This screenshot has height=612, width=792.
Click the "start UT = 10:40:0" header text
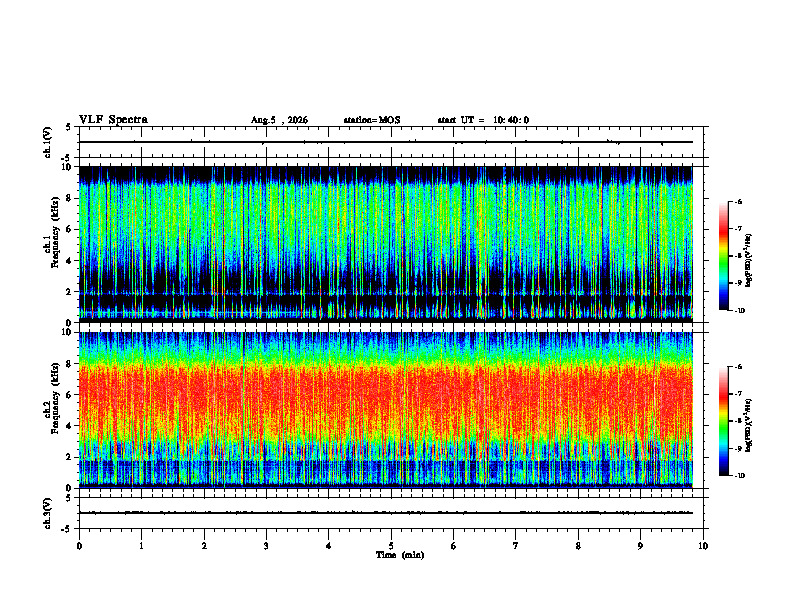coord(483,120)
